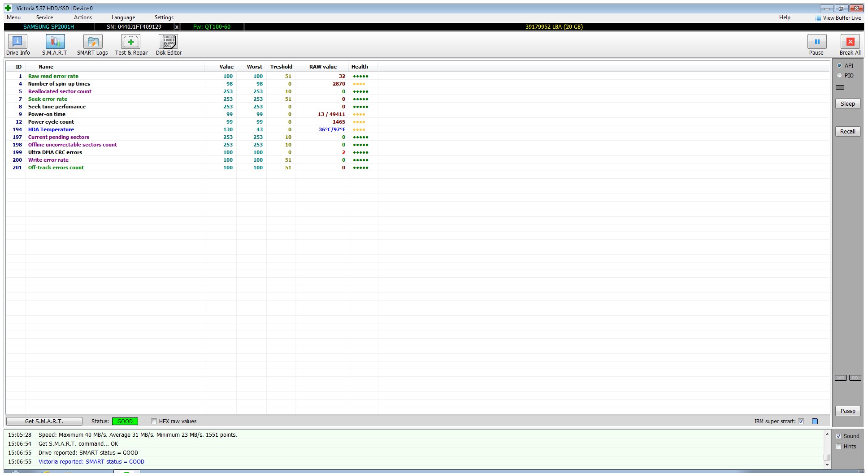The image size is (868, 473).
Task: Enable HEX raw values checkbox
Action: coord(154,421)
